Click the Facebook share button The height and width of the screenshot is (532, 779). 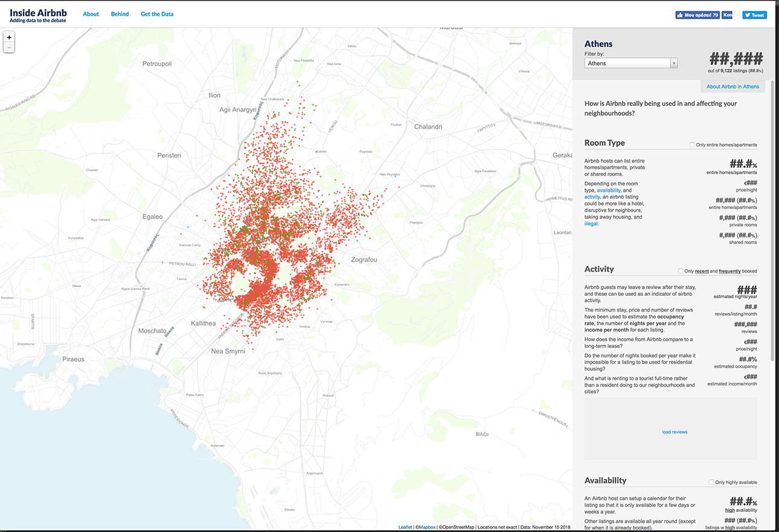[727, 15]
